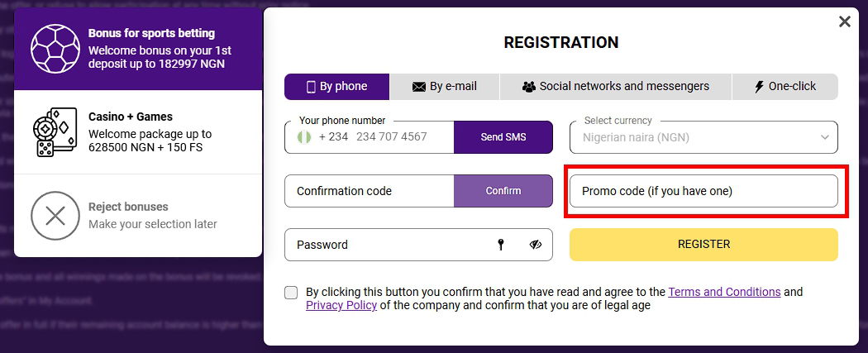
Task: Check the terms agreement checkbox
Action: point(290,293)
